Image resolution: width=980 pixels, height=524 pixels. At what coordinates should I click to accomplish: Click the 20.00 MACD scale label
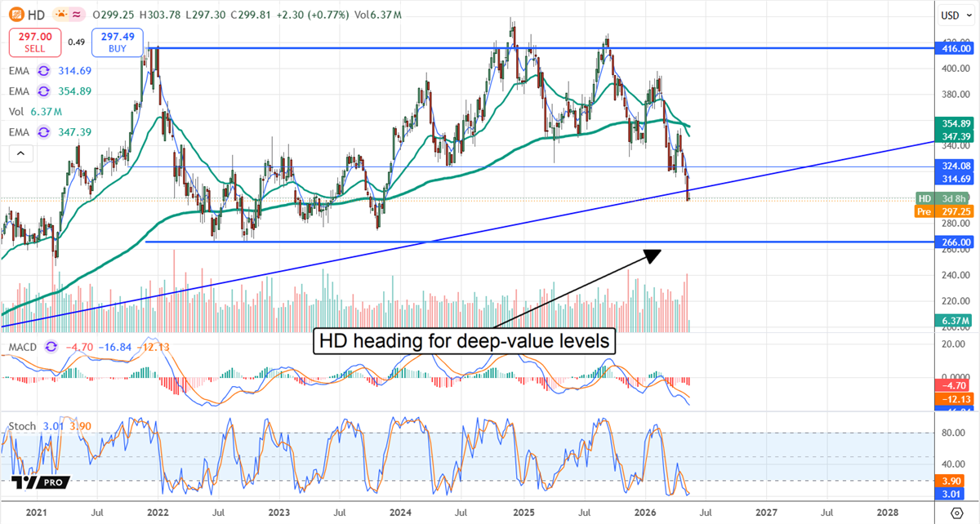[x=954, y=344]
